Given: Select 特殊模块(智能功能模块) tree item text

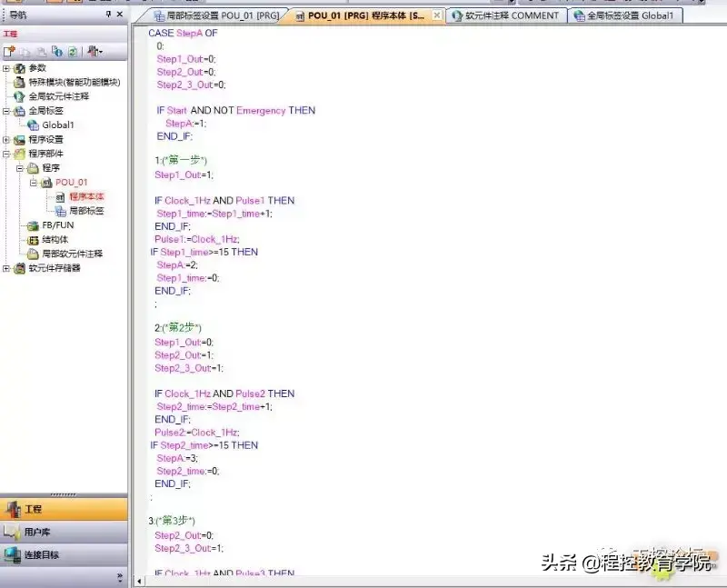Looking at the screenshot, I should 75,83.
